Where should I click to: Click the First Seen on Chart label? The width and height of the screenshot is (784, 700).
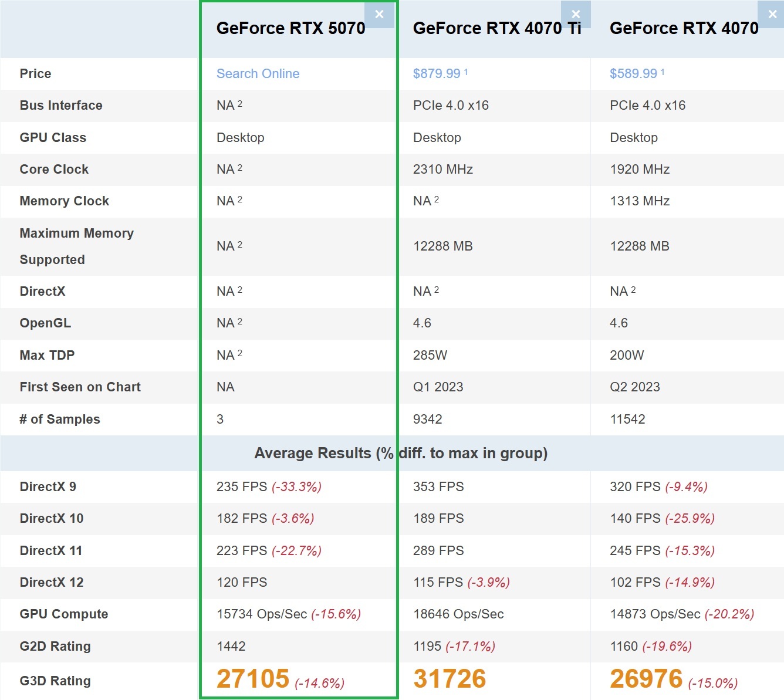80,387
